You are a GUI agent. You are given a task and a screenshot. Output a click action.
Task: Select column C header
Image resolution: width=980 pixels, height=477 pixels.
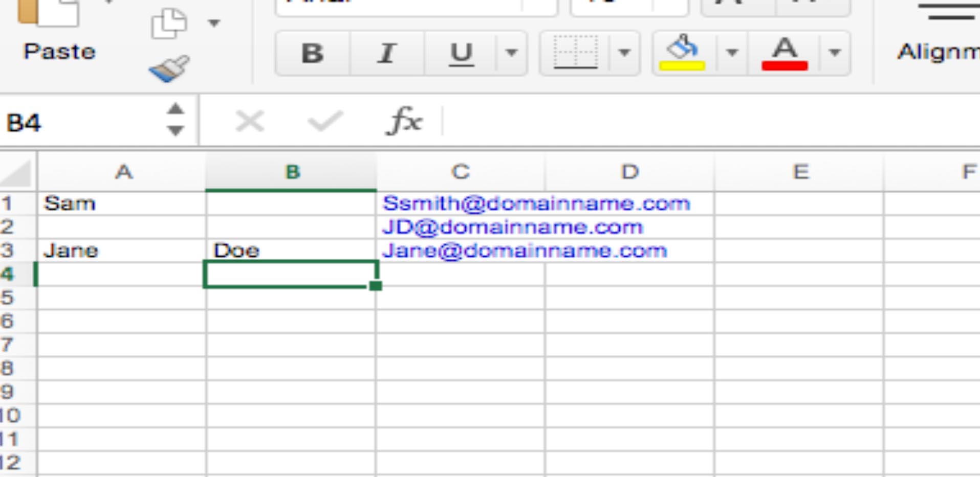[x=461, y=172]
